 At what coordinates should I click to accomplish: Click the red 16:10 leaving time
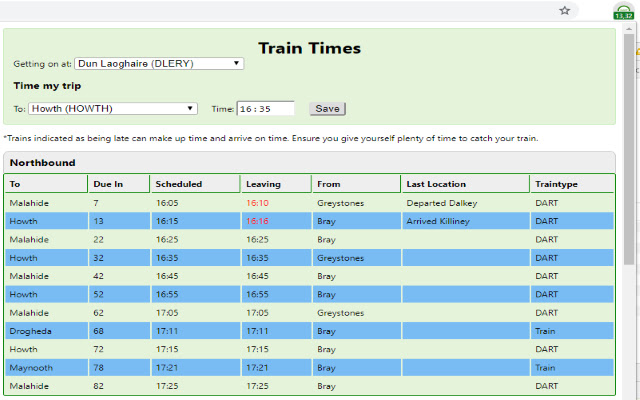[x=257, y=203]
